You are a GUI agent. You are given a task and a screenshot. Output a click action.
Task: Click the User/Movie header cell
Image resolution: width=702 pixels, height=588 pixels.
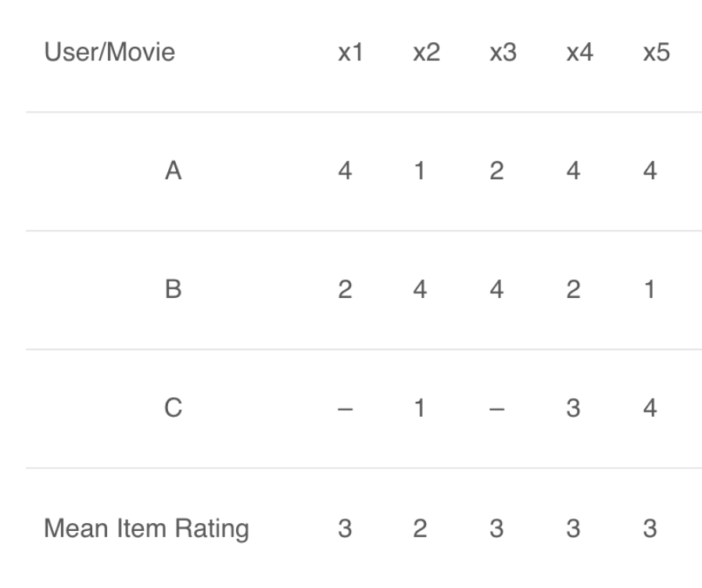(x=109, y=53)
